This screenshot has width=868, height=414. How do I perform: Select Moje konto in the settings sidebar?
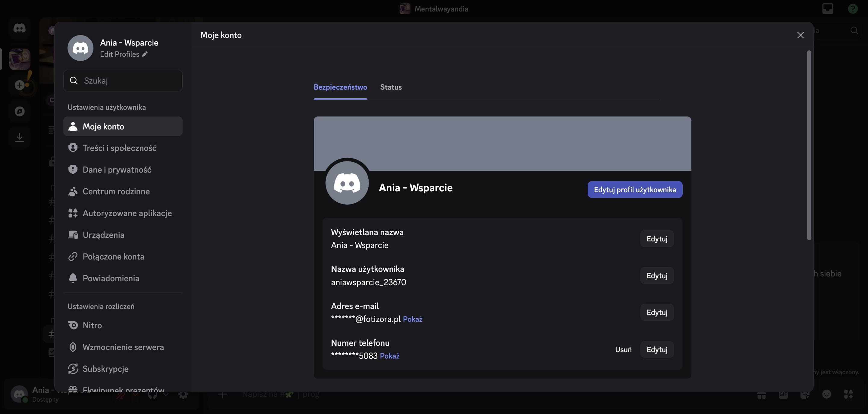coord(123,126)
